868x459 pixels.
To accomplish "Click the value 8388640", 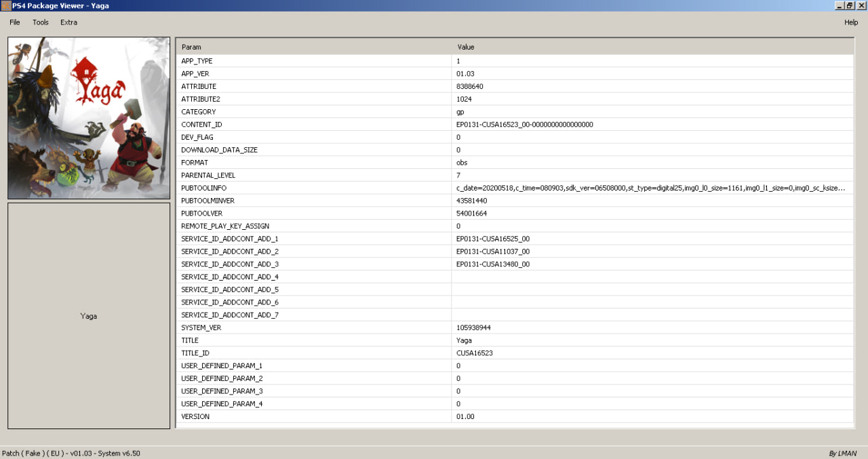I will pyautogui.click(x=470, y=87).
